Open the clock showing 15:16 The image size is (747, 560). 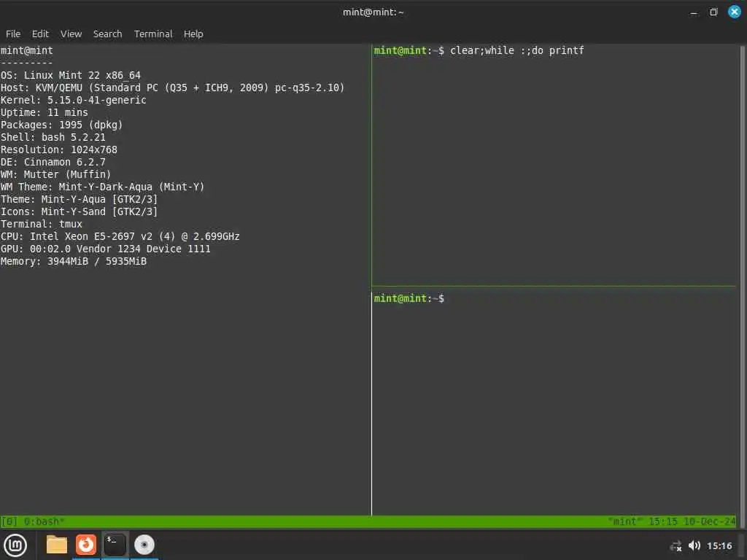[x=719, y=545]
